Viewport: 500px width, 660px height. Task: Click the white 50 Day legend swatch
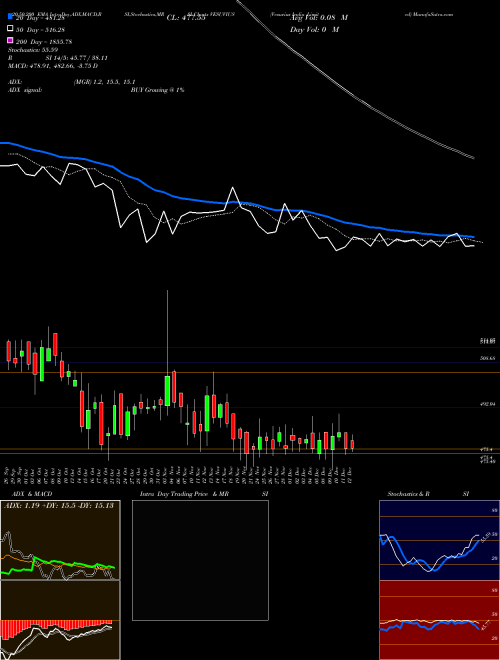coord(11,29)
